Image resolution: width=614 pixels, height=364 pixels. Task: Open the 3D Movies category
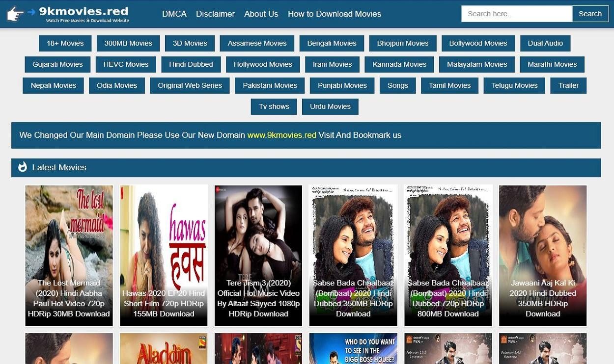pyautogui.click(x=190, y=43)
